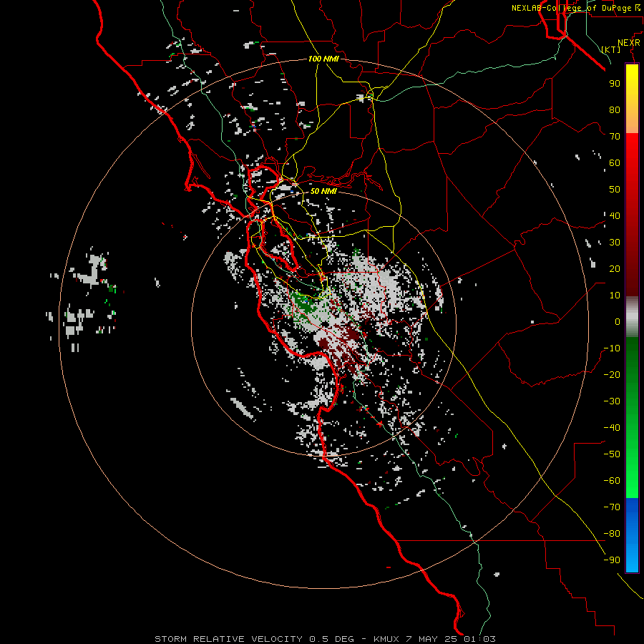The image size is (644, 644).
Task: Click the "01:03" timestamp in the caption
Action: [x=479, y=639]
